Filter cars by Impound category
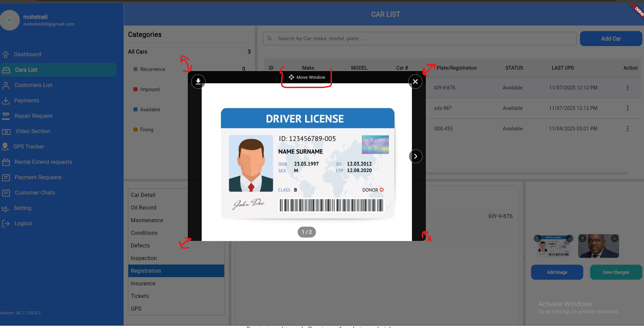Image resolution: width=644 pixels, height=328 pixels. pos(150,89)
